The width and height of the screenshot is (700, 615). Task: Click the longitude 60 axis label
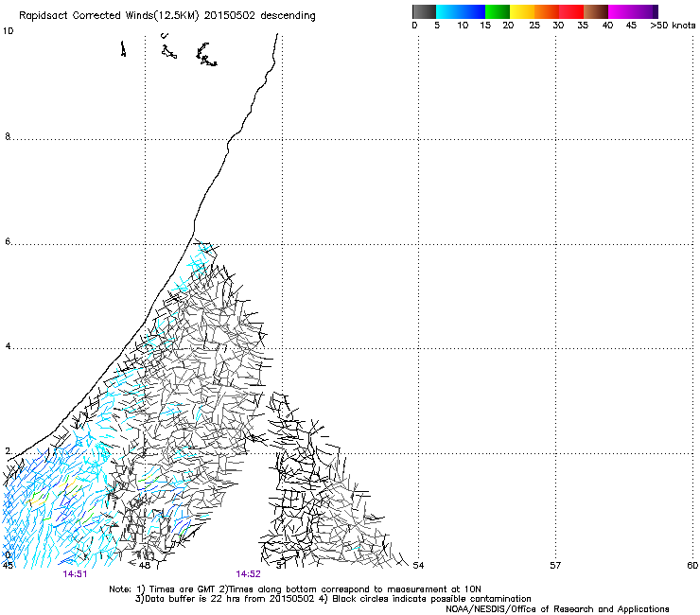tap(692, 566)
